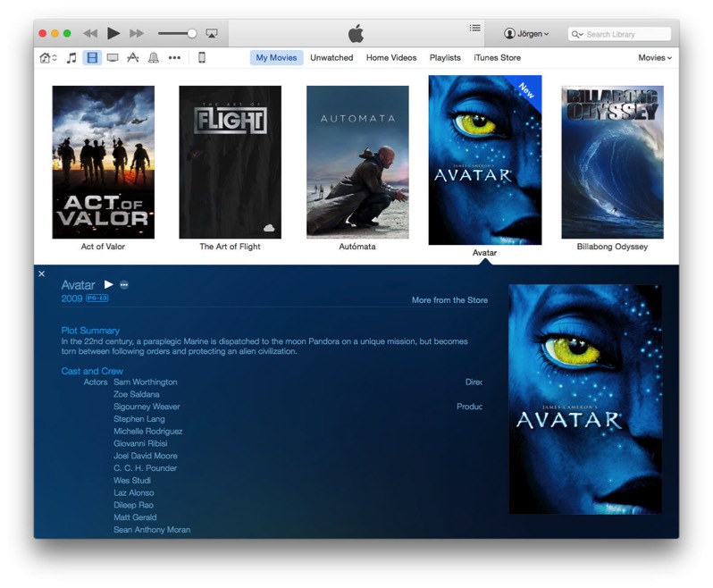The width and height of the screenshot is (713, 588).
Task: Click actor Joel David Moore
Action: click(x=146, y=456)
